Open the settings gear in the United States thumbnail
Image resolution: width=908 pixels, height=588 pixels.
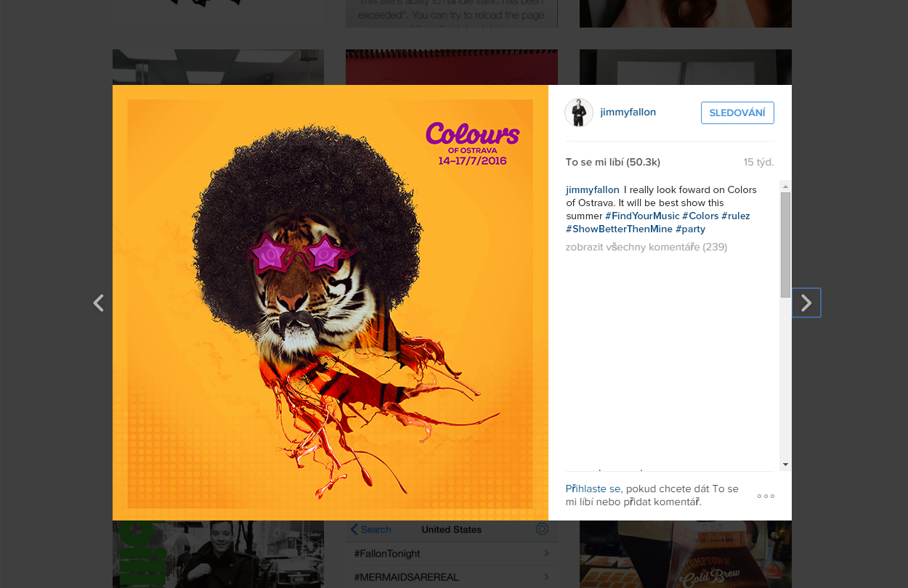click(542, 529)
